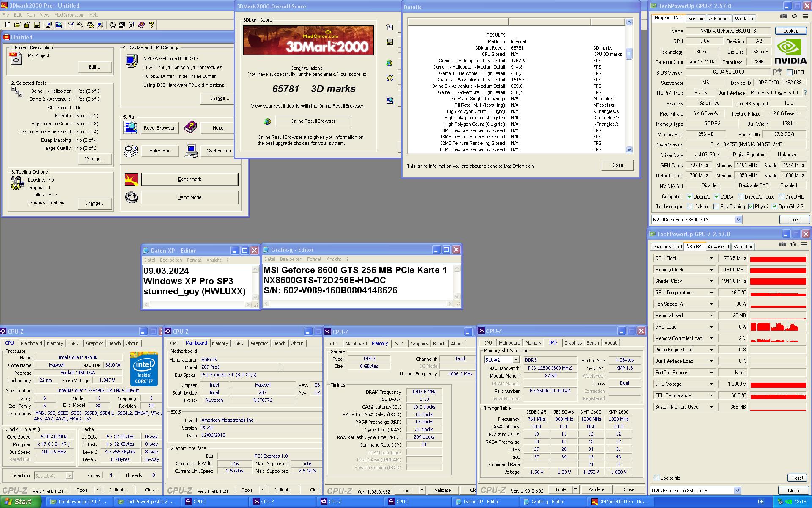Open System Memory Used sensor dropdown
812x508 pixels.
coord(711,407)
